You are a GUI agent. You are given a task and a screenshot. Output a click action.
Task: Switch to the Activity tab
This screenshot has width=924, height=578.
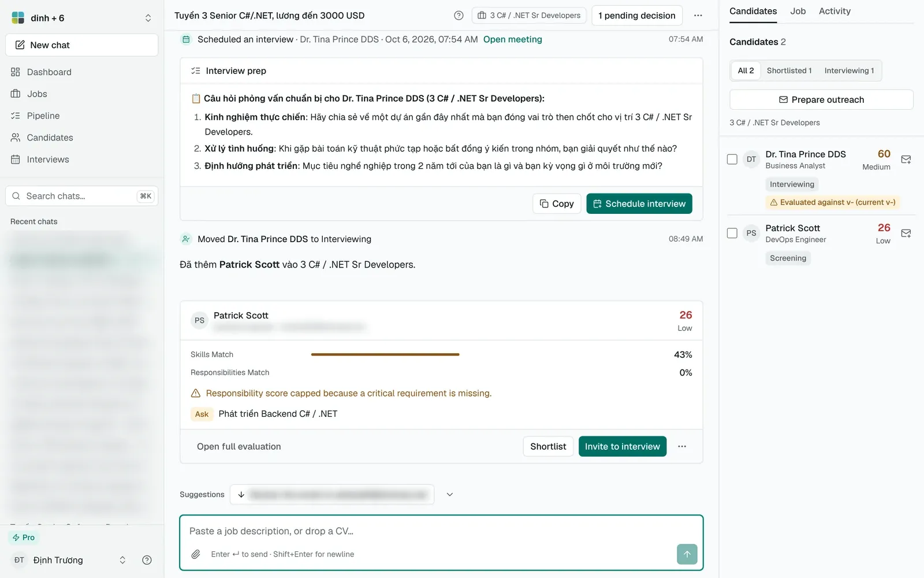pyautogui.click(x=834, y=11)
